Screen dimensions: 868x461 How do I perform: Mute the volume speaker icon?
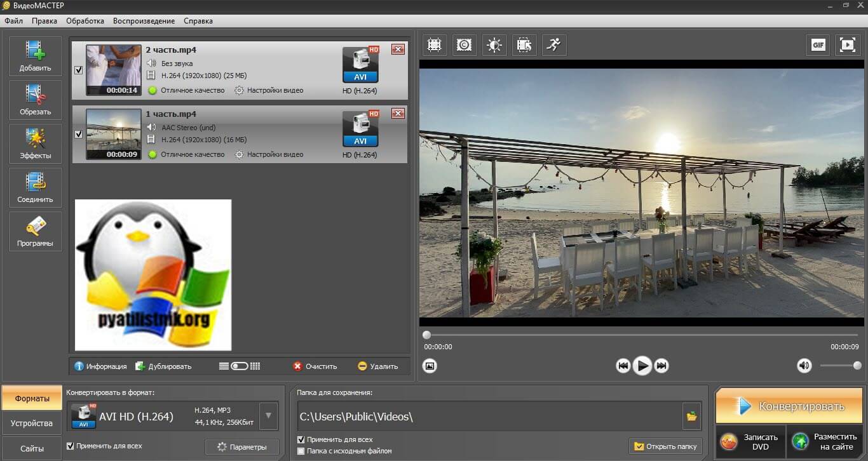click(804, 366)
